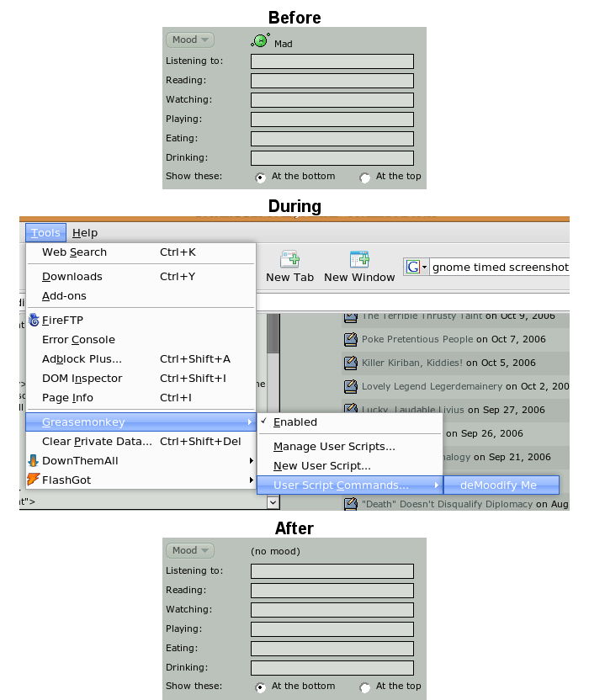This screenshot has width=589, height=700.
Task: Open Killer Kiriban, Kiddies! journal link
Action: pos(411,363)
